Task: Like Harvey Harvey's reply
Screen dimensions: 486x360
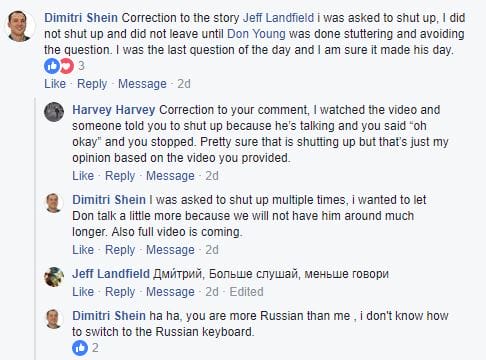Action: 83,176
